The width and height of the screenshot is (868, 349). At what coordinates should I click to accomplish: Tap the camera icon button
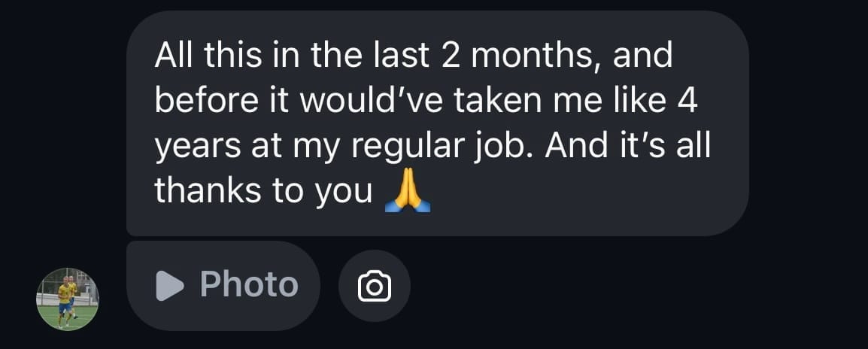click(x=374, y=286)
